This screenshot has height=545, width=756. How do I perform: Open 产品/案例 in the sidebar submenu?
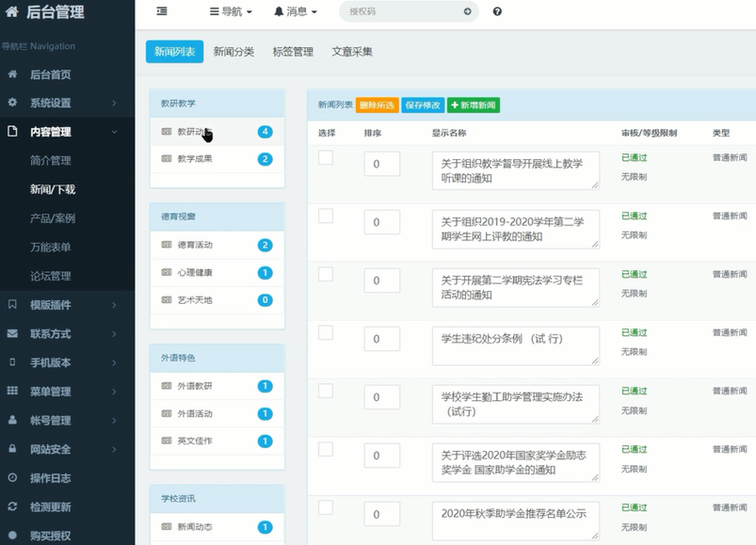[53, 218]
